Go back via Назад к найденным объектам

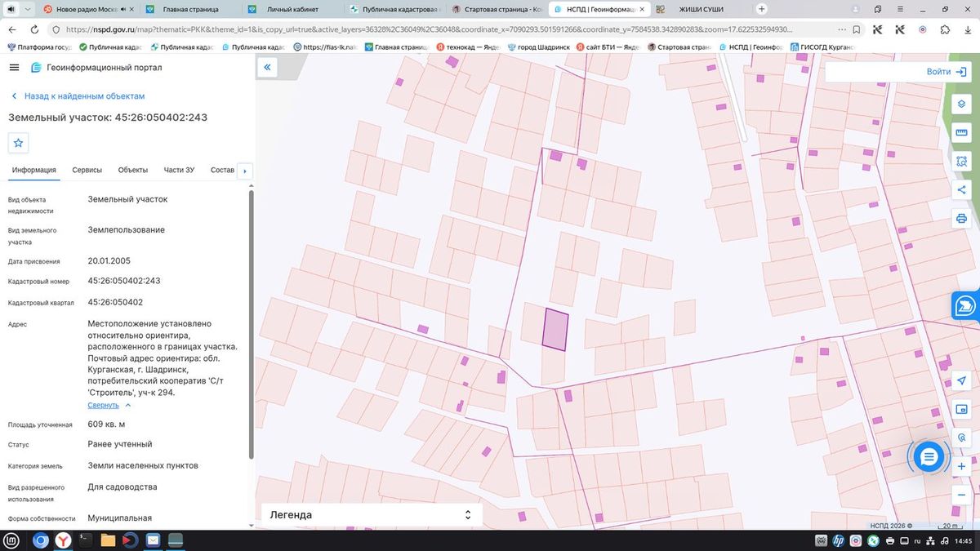(78, 96)
